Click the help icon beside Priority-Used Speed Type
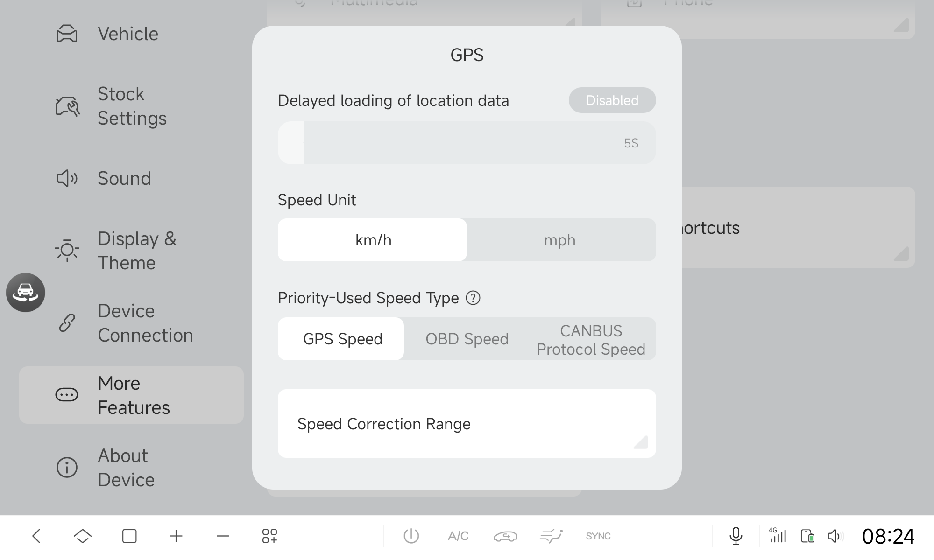 473,298
